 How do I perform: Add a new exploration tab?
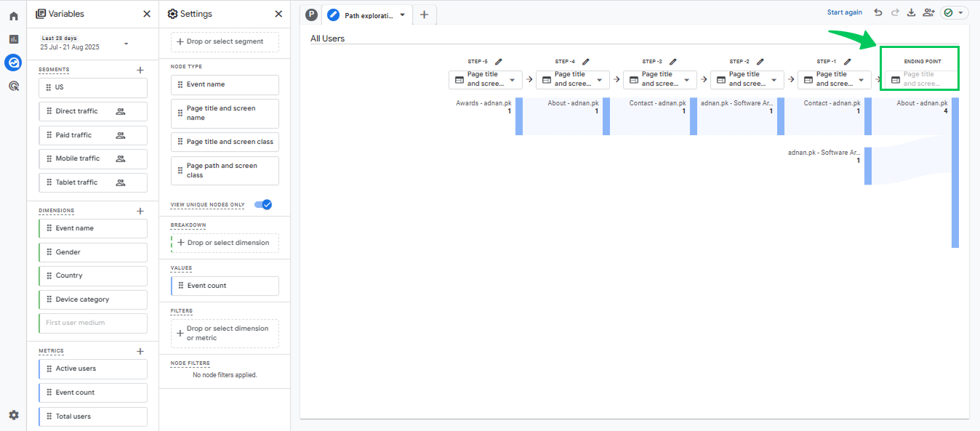(425, 15)
